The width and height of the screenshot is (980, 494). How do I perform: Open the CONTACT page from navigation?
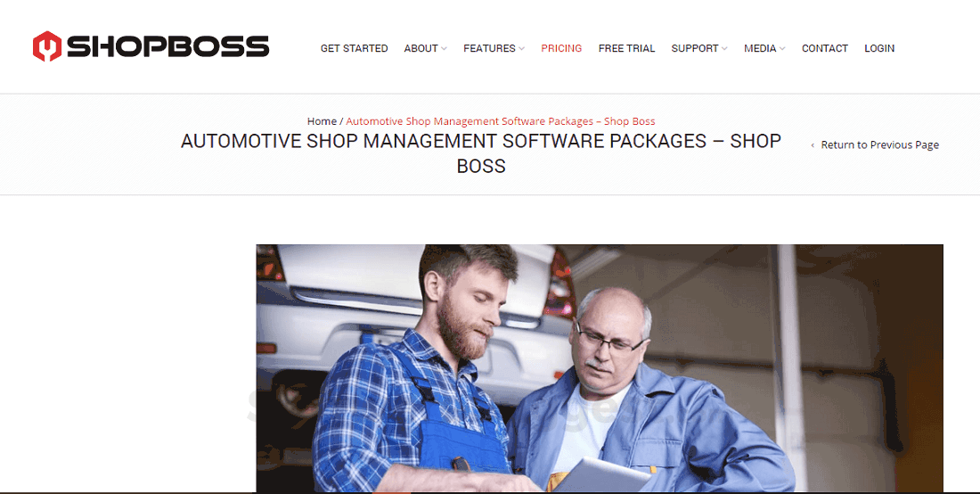point(825,48)
